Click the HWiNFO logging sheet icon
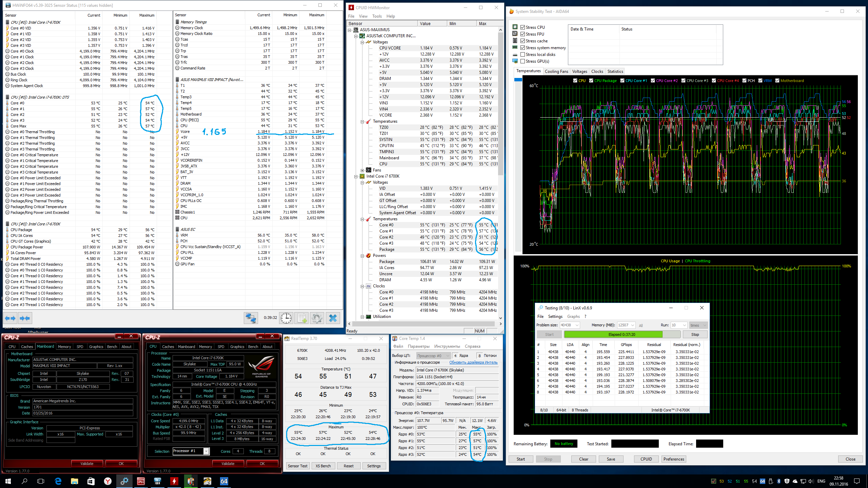Screen dimensions: 868x488 coord(301,318)
